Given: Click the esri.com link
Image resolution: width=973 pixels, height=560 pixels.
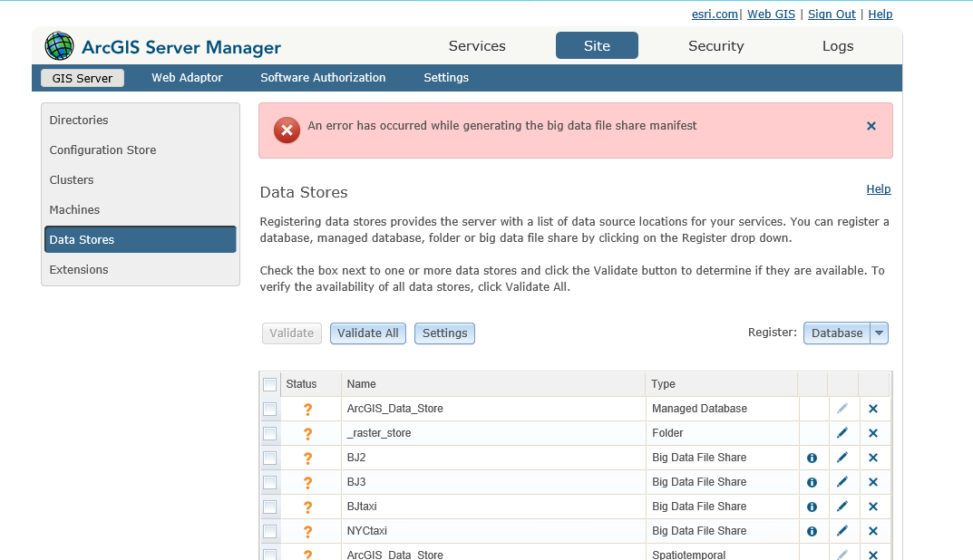Looking at the screenshot, I should pyautogui.click(x=715, y=14).
